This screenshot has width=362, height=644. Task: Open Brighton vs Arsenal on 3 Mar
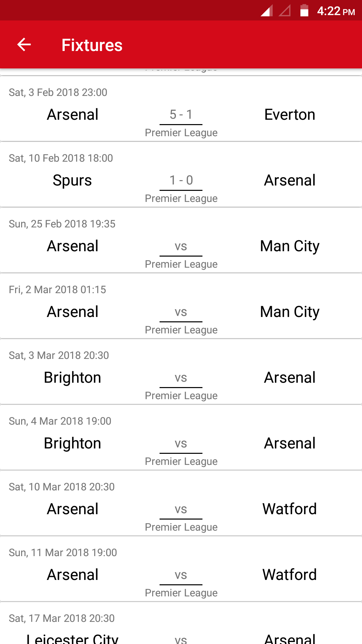[x=181, y=378]
